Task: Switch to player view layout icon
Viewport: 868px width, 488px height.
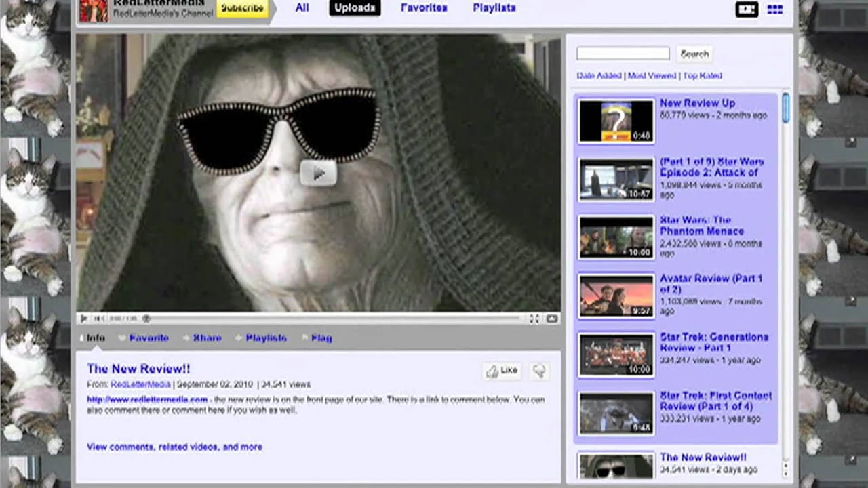Action: (x=747, y=9)
